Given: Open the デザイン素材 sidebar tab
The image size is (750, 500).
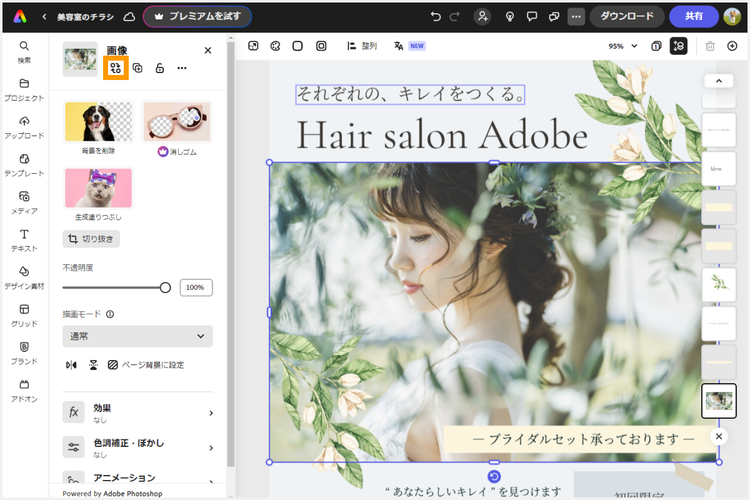Looking at the screenshot, I should 24,278.
